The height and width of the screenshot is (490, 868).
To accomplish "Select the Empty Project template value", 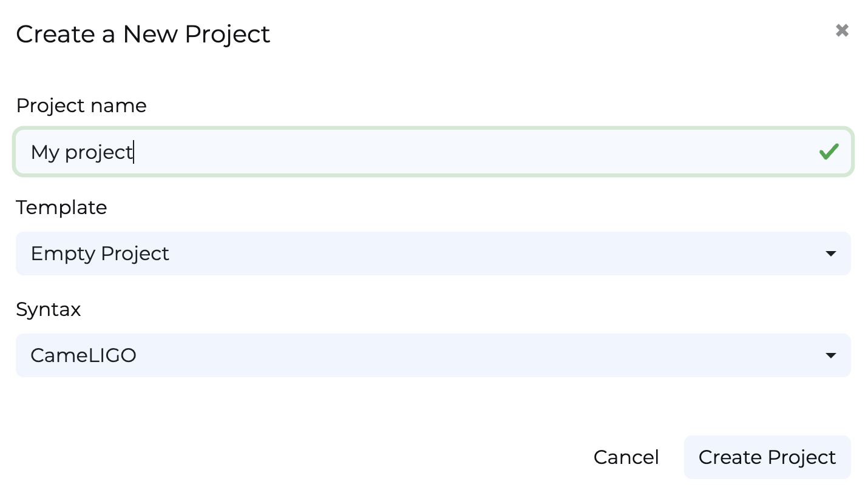I will (x=100, y=253).
